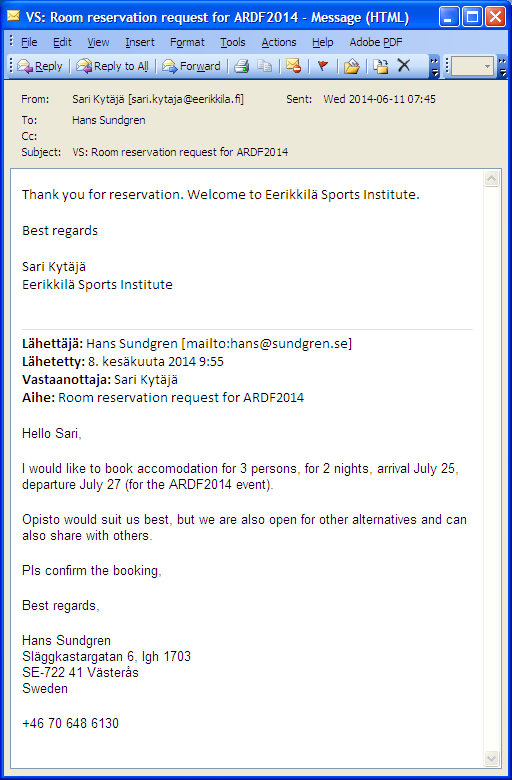This screenshot has width=512, height=780.
Task: Open the Actions menu
Action: click(x=279, y=42)
